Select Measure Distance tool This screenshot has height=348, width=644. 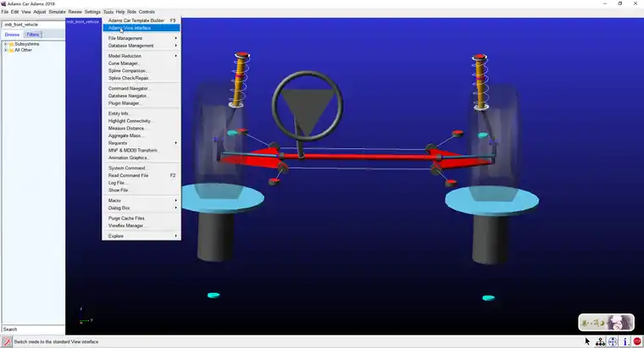pos(142,128)
